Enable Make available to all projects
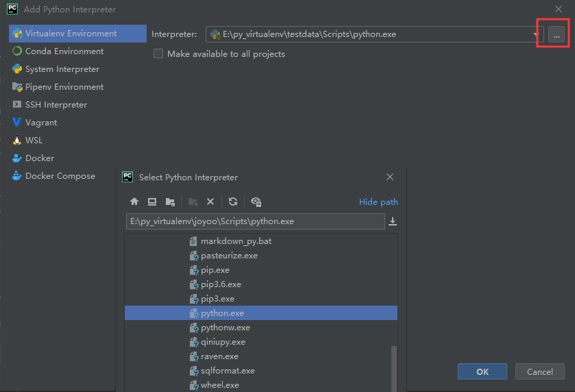This screenshot has height=392, width=575. coord(158,54)
